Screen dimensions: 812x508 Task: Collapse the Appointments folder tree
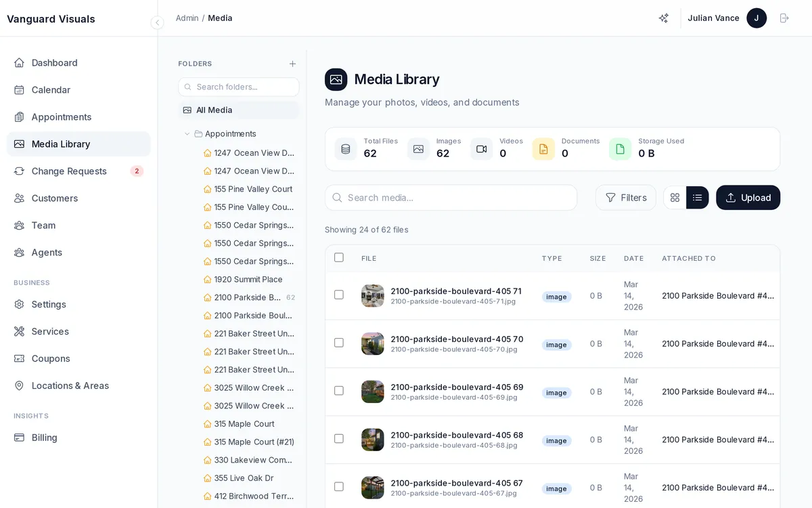click(187, 134)
